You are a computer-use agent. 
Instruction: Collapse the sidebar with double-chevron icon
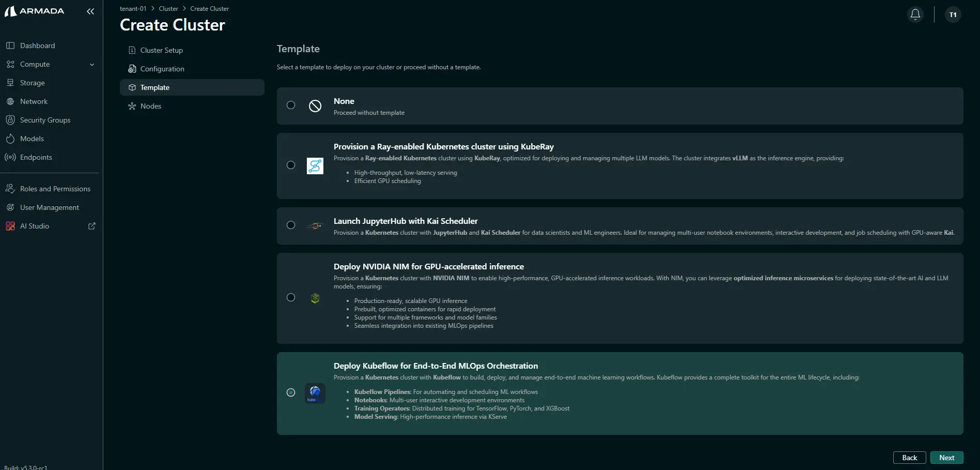90,11
